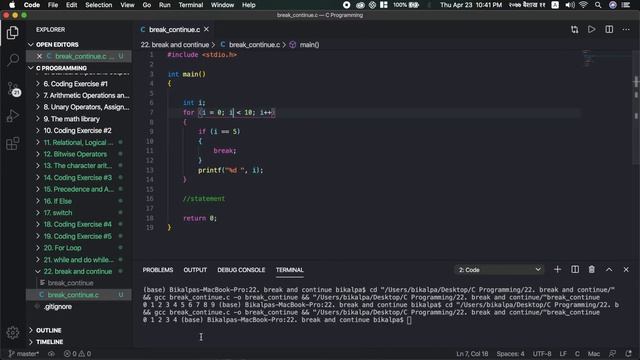Image resolution: width=640 pixels, height=360 pixels.
Task: Open the Explorer view in activity bar
Action: click(x=13, y=33)
